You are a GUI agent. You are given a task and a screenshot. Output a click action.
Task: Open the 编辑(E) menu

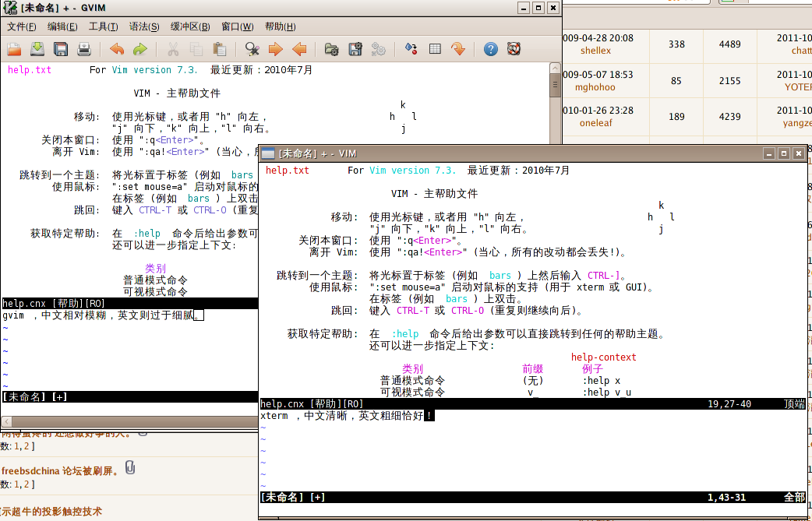click(x=62, y=26)
